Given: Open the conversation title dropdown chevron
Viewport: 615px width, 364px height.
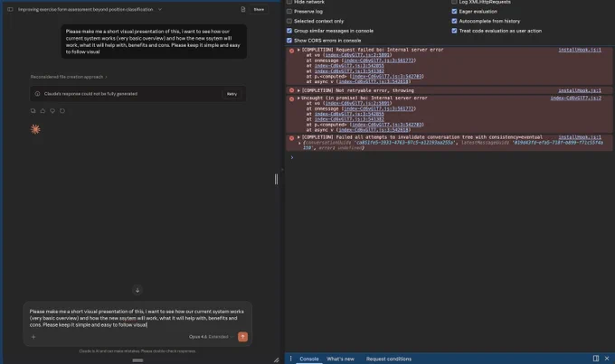Looking at the screenshot, I should click(160, 9).
